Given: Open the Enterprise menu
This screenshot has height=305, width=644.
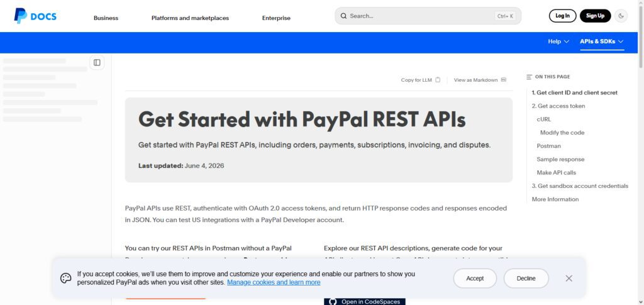Looking at the screenshot, I should pyautogui.click(x=276, y=18).
